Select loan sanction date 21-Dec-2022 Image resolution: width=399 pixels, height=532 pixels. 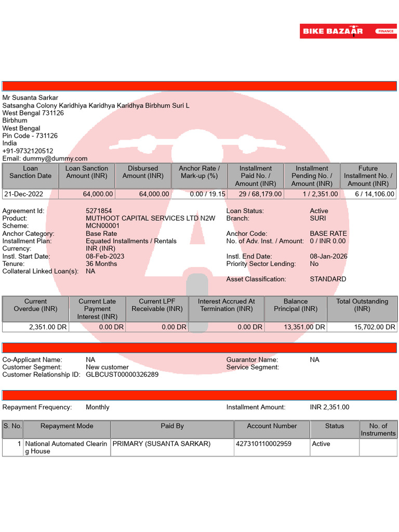[x=24, y=194]
